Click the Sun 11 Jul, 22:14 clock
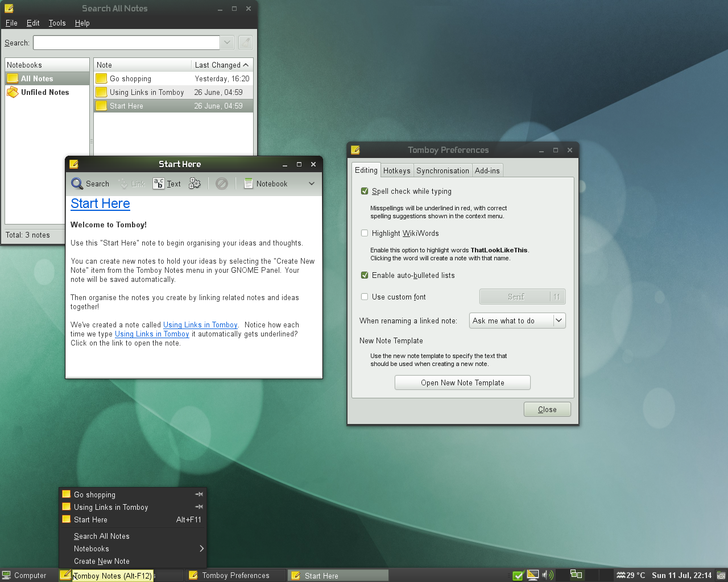This screenshot has width=728, height=582. pyautogui.click(x=681, y=575)
